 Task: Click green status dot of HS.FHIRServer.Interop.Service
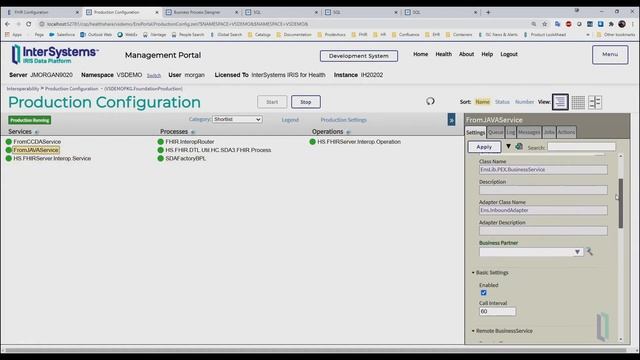point(9,158)
